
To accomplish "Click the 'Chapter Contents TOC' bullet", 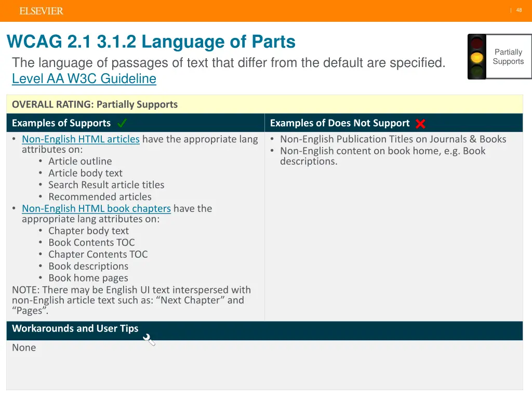I will click(98, 255).
